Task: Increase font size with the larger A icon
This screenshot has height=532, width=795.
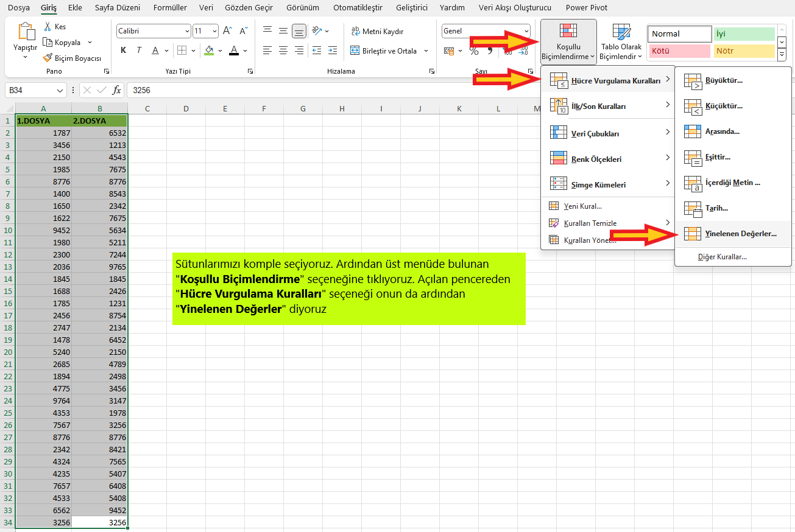Action: coord(227,30)
